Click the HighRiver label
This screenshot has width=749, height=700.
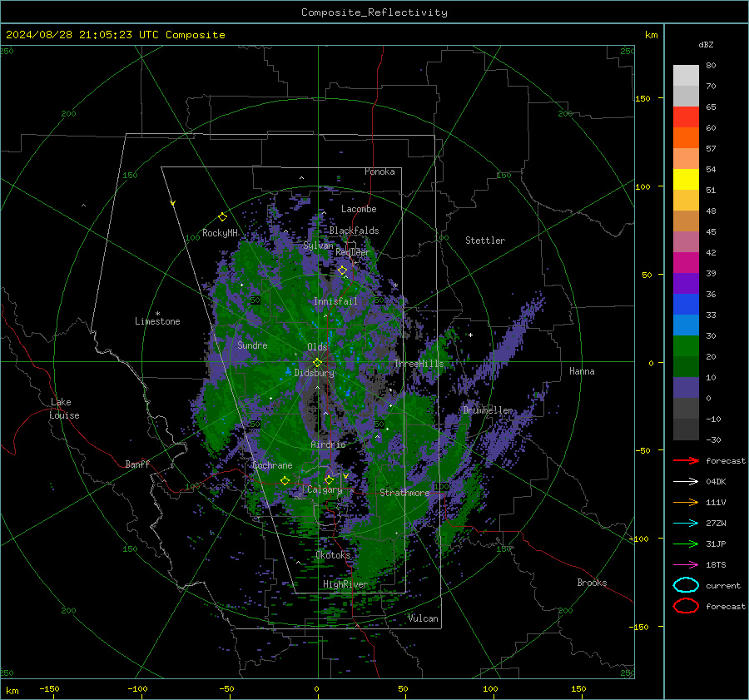pyautogui.click(x=345, y=584)
